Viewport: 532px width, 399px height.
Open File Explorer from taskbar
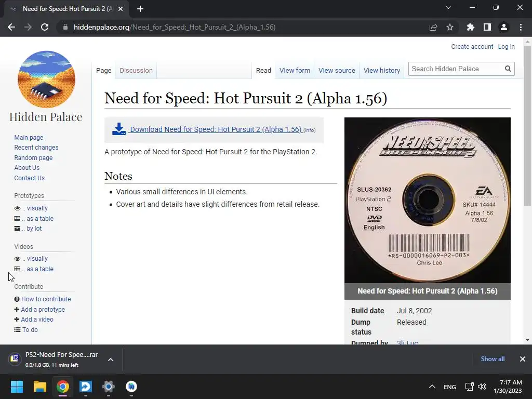[39, 387]
